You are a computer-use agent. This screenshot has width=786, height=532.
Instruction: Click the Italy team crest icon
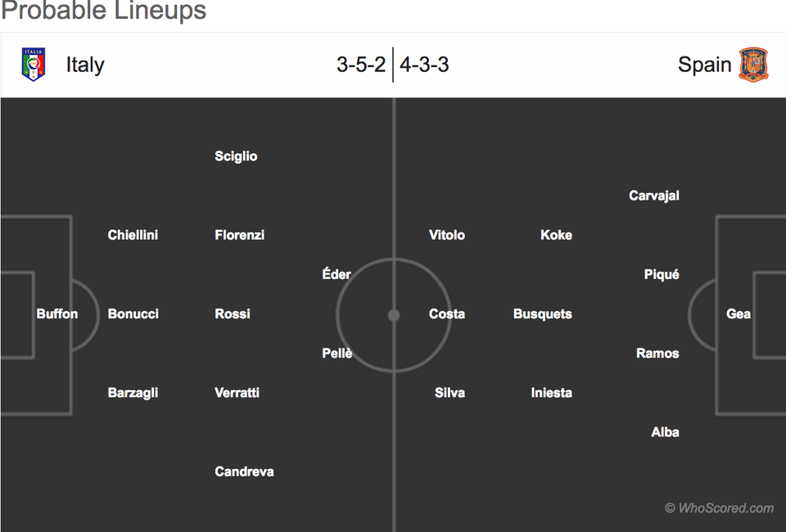coord(34,65)
